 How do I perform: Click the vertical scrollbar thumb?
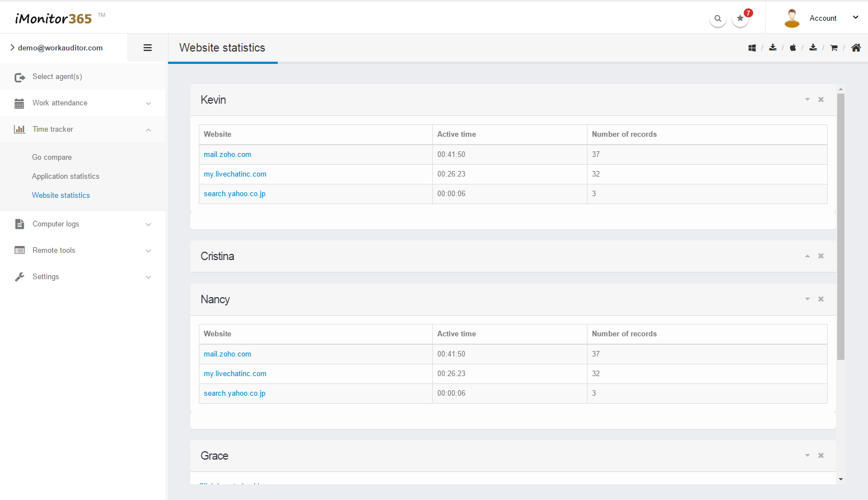(x=841, y=224)
